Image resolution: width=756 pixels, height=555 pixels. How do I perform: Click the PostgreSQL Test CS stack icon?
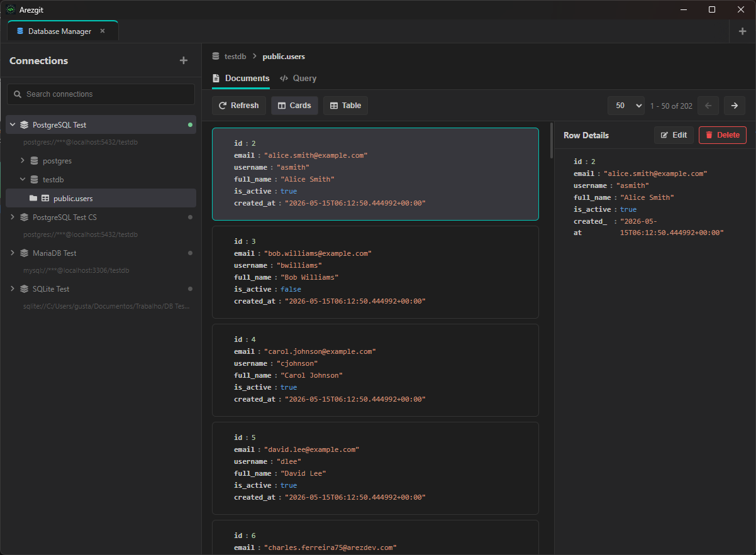pyautogui.click(x=24, y=217)
